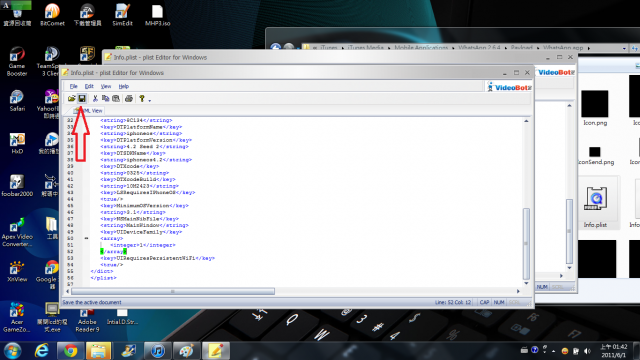The image size is (640, 360).
Task: Switch to plist Editor in the taskbar
Action: (x=216, y=351)
